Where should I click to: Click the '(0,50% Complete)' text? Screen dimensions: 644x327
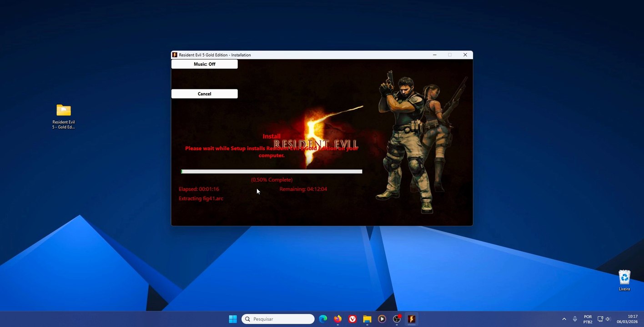tap(272, 180)
